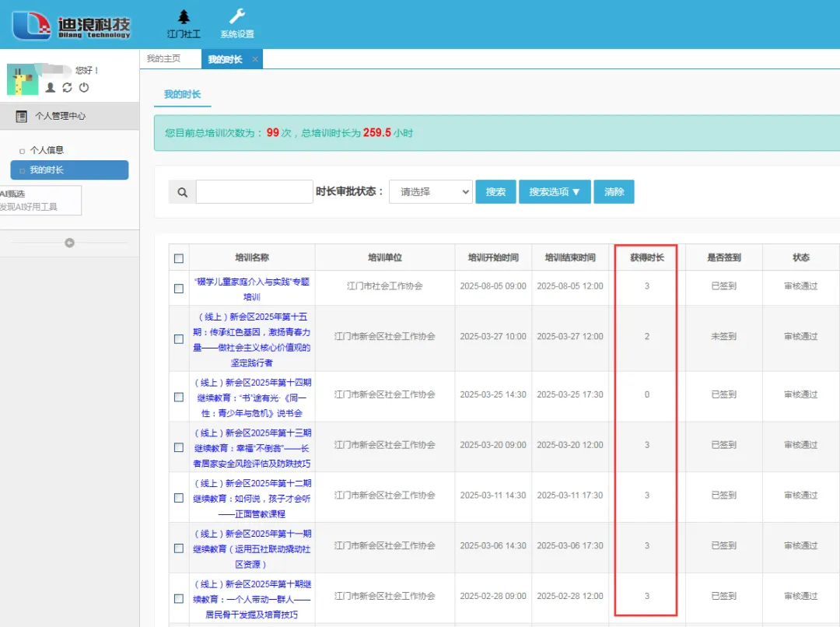This screenshot has height=627, width=840.
Task: Click the 迪浪科技 logo
Action: click(x=72, y=24)
